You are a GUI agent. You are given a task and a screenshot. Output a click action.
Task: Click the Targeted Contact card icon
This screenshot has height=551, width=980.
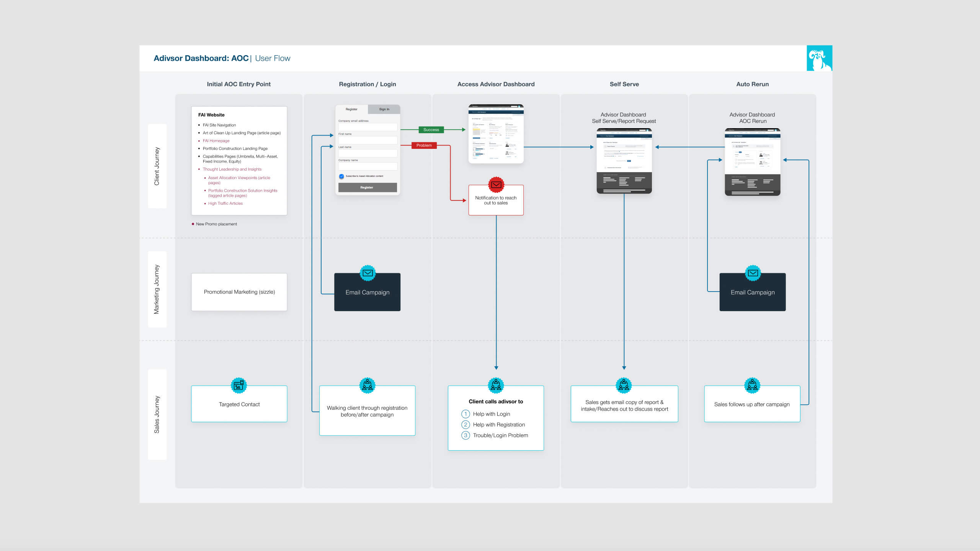(x=239, y=385)
